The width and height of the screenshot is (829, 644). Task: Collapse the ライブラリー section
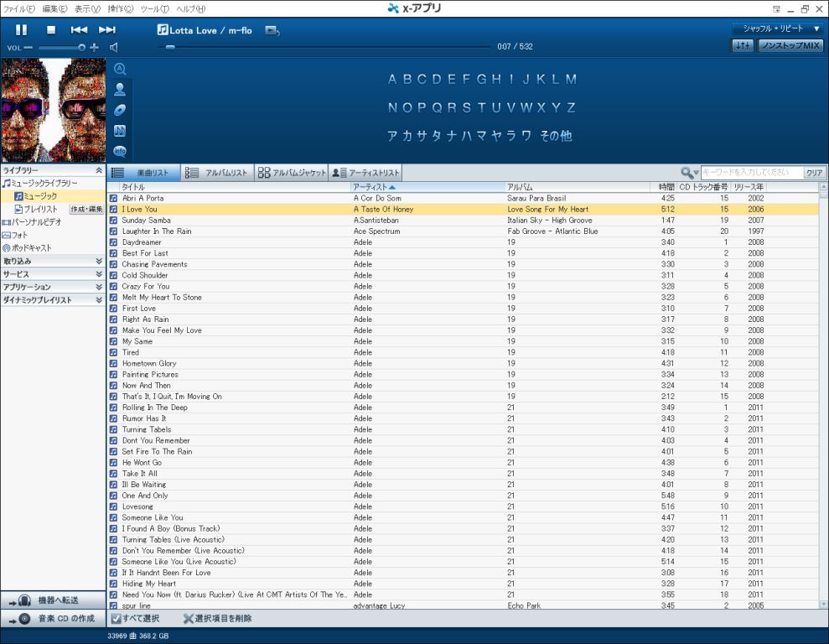tap(99, 170)
